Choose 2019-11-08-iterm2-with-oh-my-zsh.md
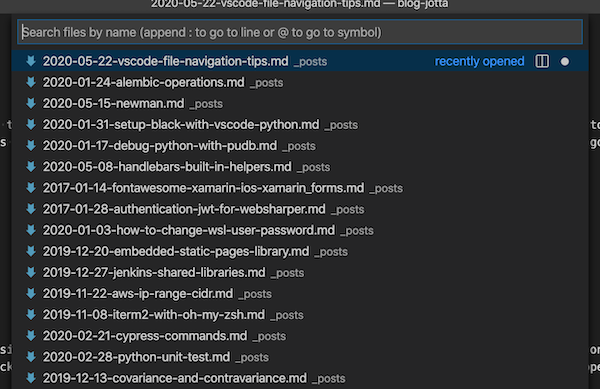 coord(300,315)
